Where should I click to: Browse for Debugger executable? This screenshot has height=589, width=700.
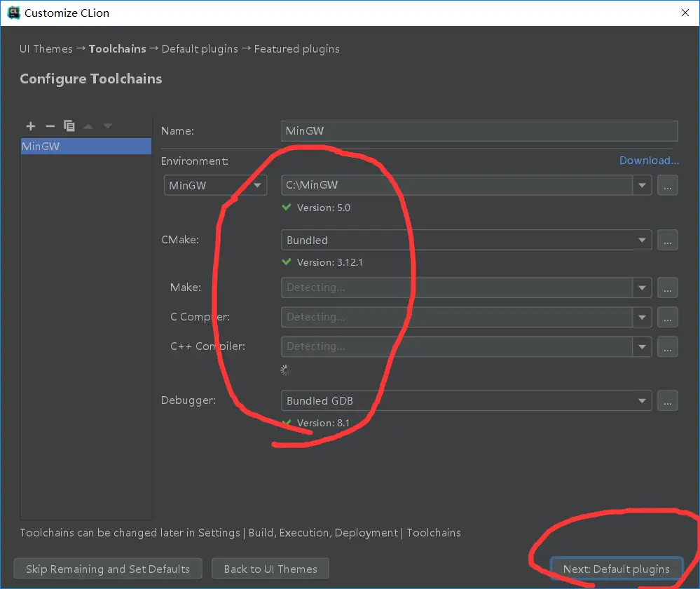[667, 400]
